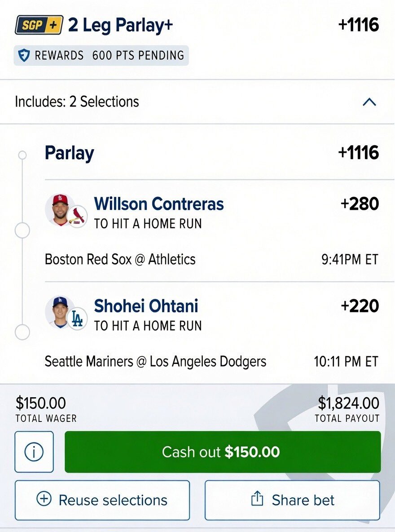Viewport: 395px width, 532px height.
Task: Open Willson Contreras name link
Action: (x=159, y=204)
